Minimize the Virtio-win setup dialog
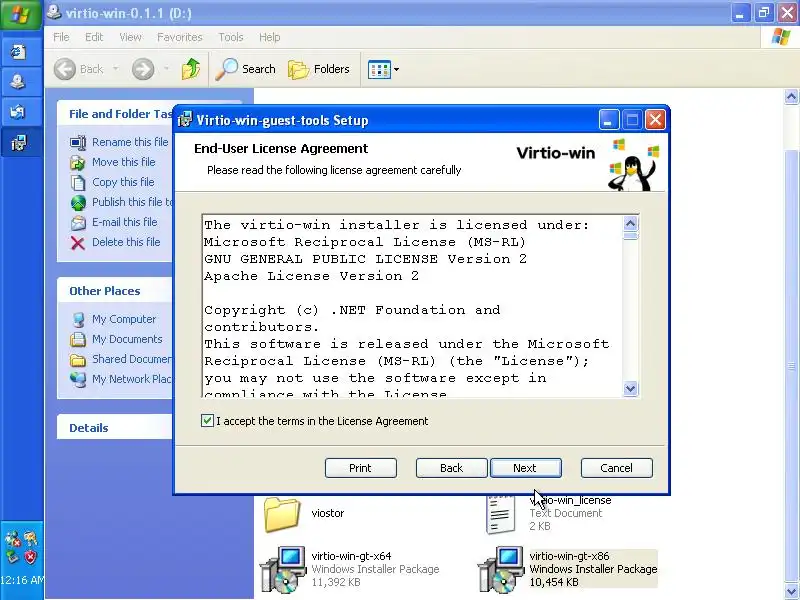800x600 pixels. click(609, 120)
